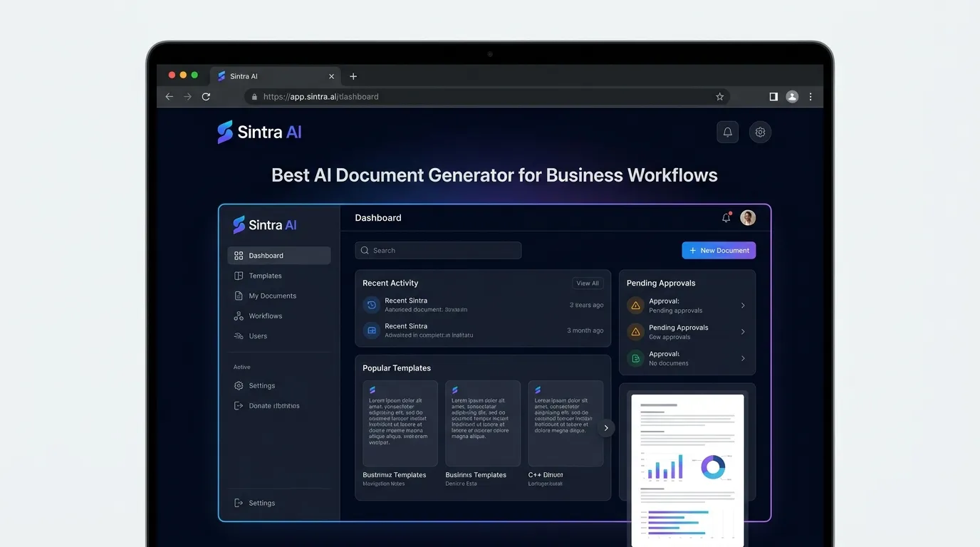Open Users in the sidebar
Image resolution: width=980 pixels, height=547 pixels.
279,335
